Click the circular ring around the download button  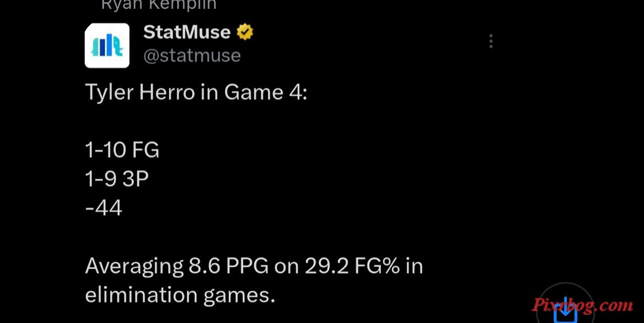(x=565, y=303)
